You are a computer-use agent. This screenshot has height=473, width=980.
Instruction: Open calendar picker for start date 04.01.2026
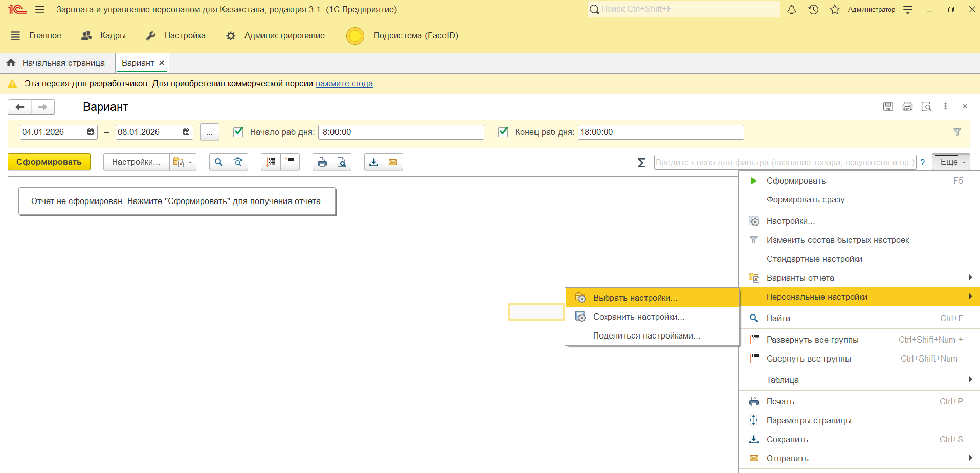91,132
